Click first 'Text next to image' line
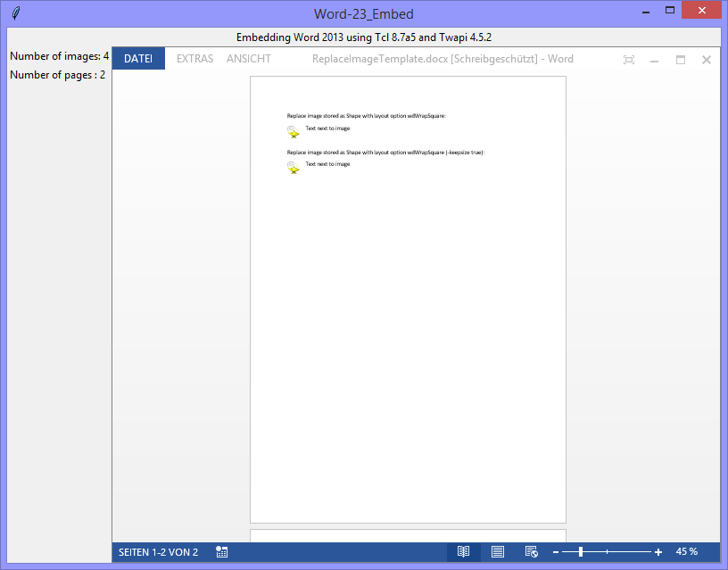 click(x=327, y=128)
